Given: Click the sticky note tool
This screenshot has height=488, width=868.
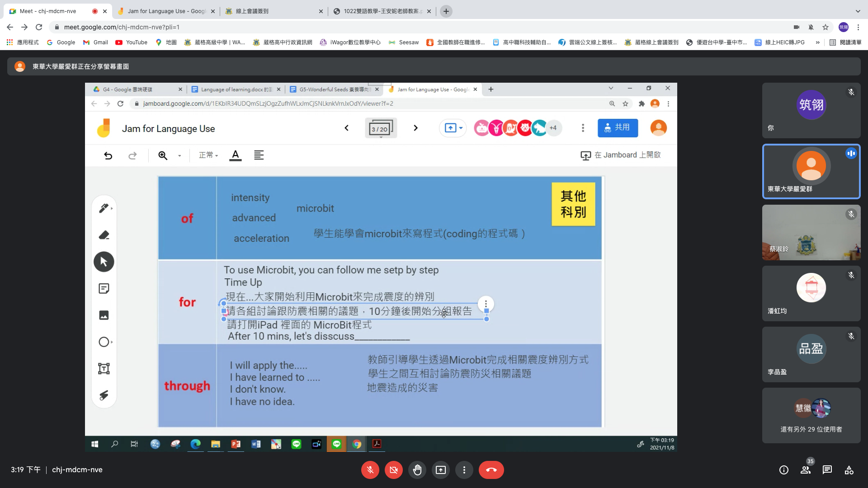Looking at the screenshot, I should coord(104,289).
